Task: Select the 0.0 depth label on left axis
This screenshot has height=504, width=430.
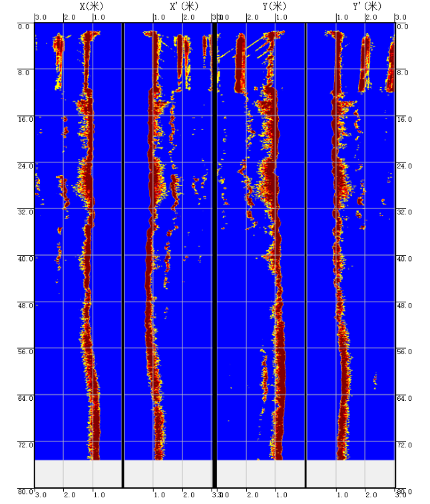Action: tap(23, 27)
